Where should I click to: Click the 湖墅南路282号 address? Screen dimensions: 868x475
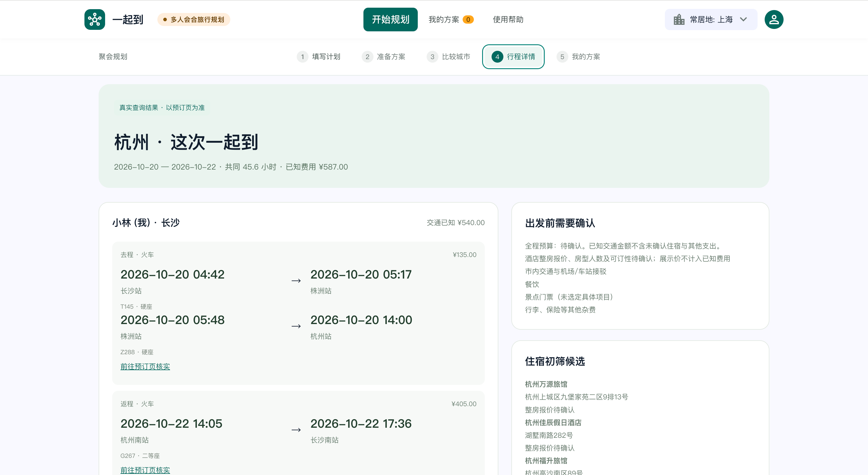549,435
